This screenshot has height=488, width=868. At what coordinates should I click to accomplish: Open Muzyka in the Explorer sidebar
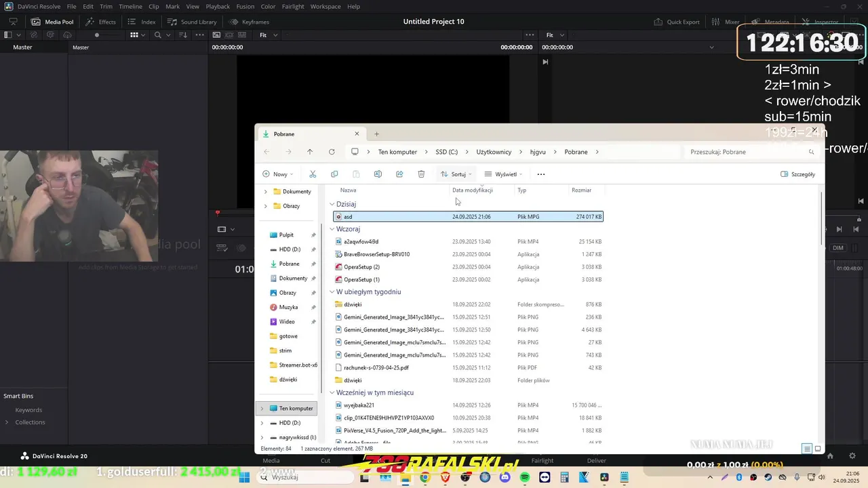(288, 307)
